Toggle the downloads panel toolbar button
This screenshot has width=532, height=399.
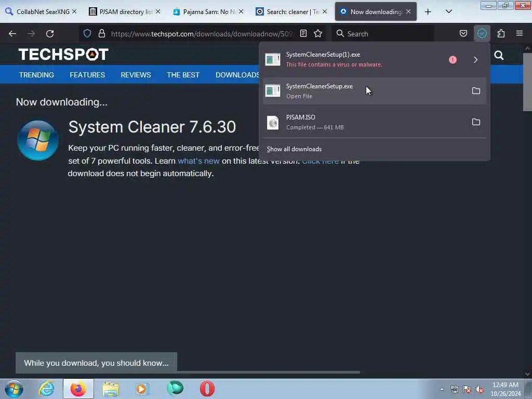point(482,33)
